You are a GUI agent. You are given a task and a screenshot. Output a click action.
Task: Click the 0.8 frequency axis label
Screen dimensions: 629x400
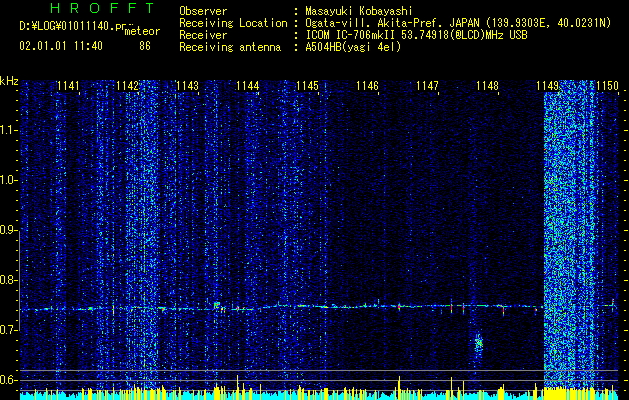(x=9, y=280)
